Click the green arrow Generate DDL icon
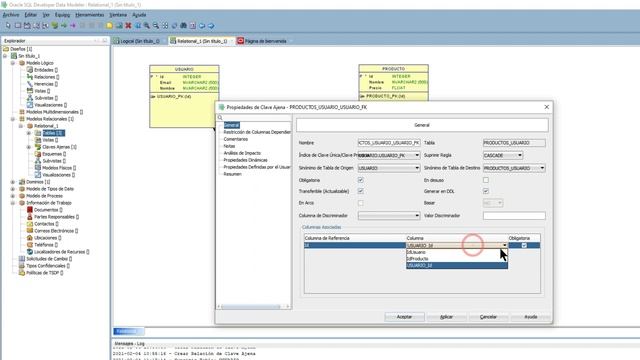This screenshot has width=640, height=360. click(x=64, y=25)
